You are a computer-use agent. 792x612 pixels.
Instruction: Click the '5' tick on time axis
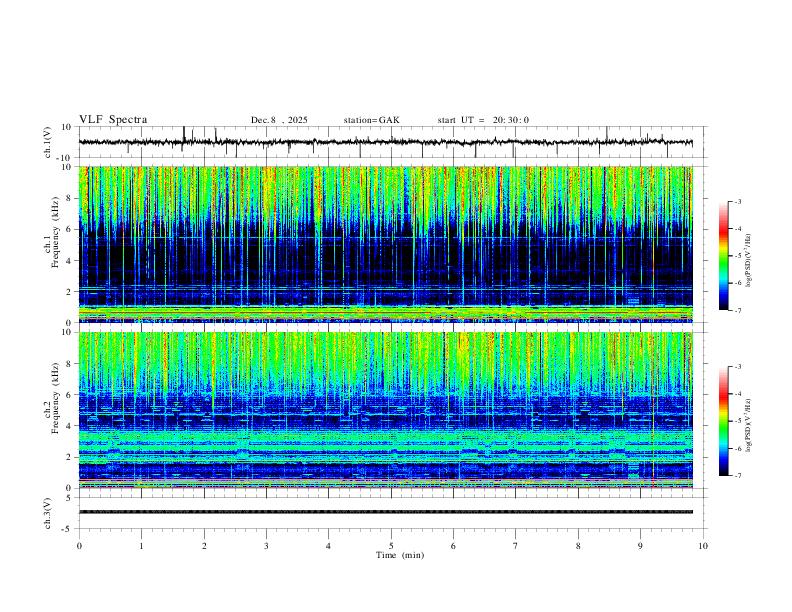(391, 546)
